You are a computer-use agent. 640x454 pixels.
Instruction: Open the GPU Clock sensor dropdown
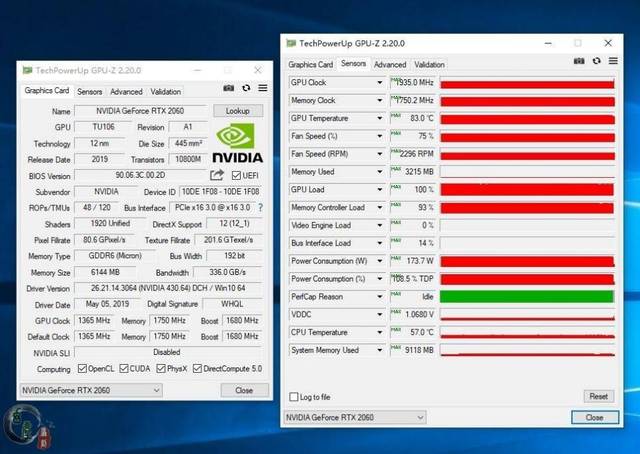tap(380, 82)
